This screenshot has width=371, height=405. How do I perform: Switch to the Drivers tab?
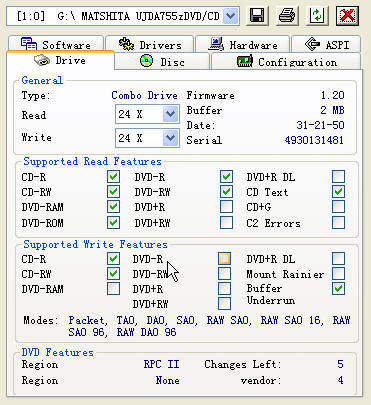pyautogui.click(x=150, y=44)
